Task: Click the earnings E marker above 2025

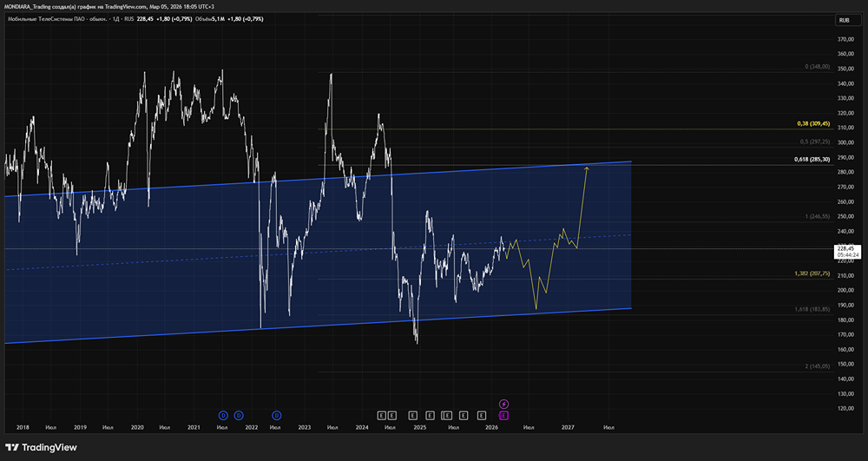Action: [x=412, y=415]
